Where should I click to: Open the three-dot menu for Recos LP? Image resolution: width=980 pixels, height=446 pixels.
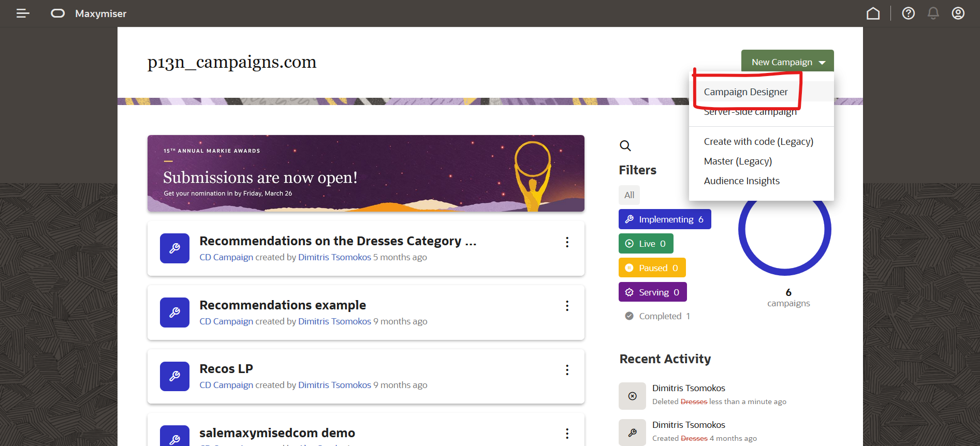pyautogui.click(x=567, y=370)
